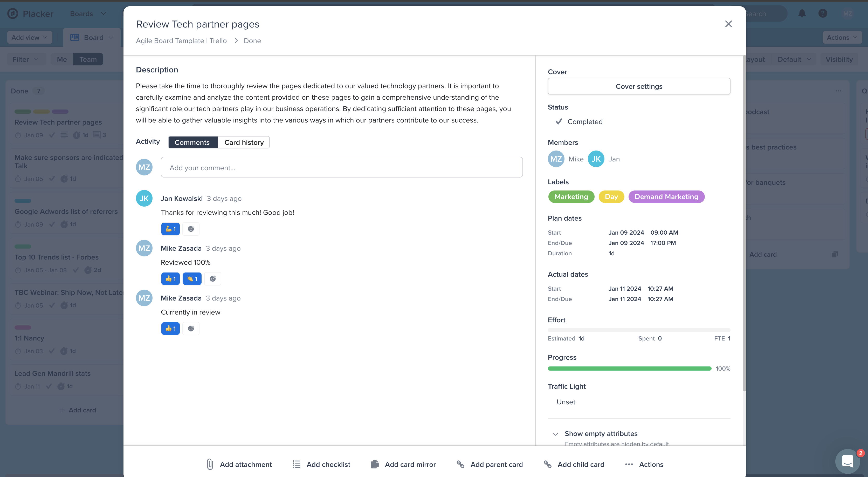This screenshot has width=868, height=477.
Task: Click the Add card mirror icon
Action: tap(375, 464)
